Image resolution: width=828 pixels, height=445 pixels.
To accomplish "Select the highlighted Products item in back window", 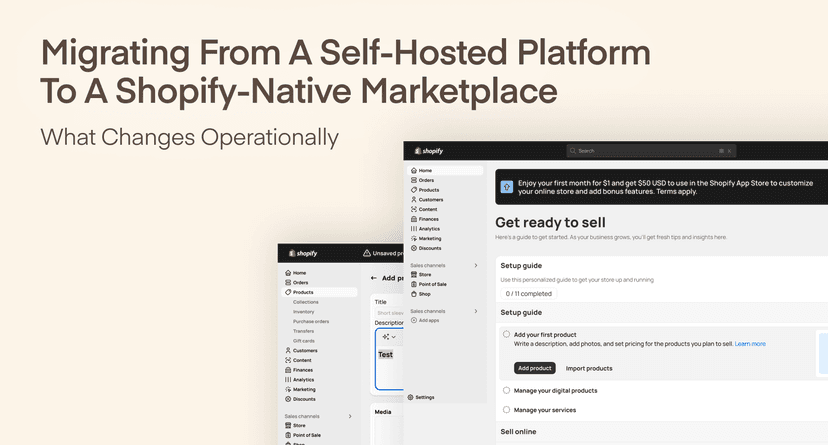I will coord(319,292).
